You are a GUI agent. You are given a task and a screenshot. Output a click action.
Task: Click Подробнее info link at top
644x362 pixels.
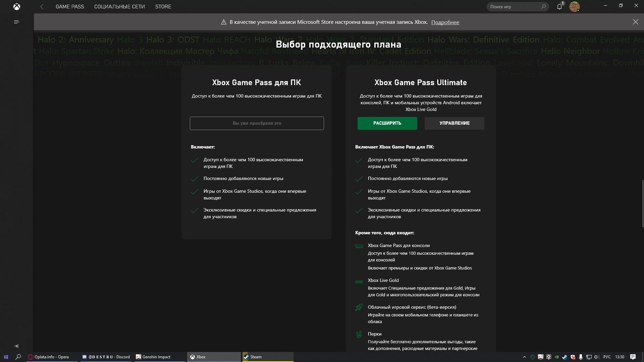coord(445,22)
